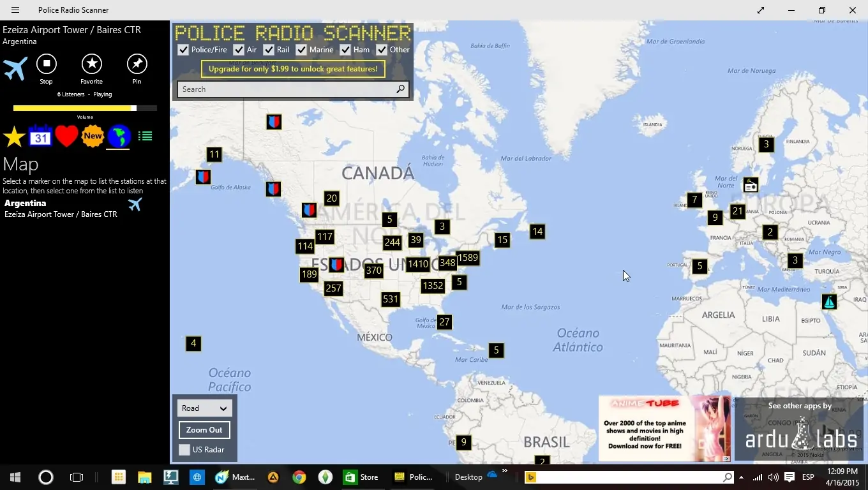Click the northernmost police shield marker in Canada
The height and width of the screenshot is (490, 868).
point(274,121)
